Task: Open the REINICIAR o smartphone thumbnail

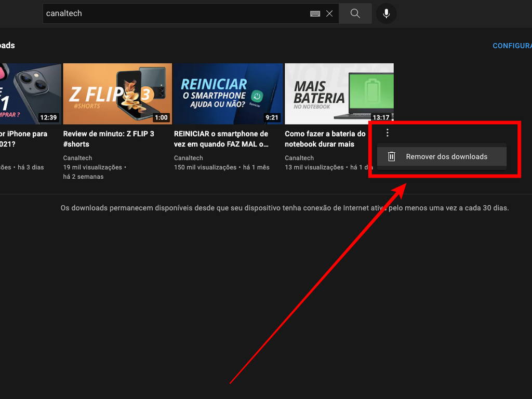Action: 229,94
